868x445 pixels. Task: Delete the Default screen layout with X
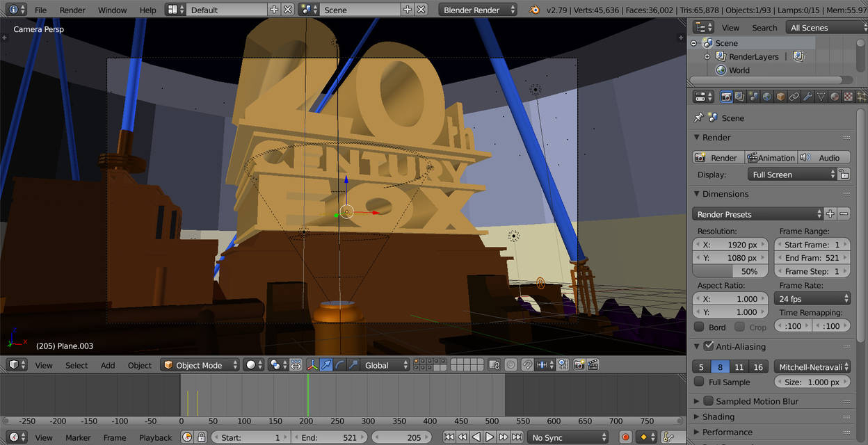(288, 10)
